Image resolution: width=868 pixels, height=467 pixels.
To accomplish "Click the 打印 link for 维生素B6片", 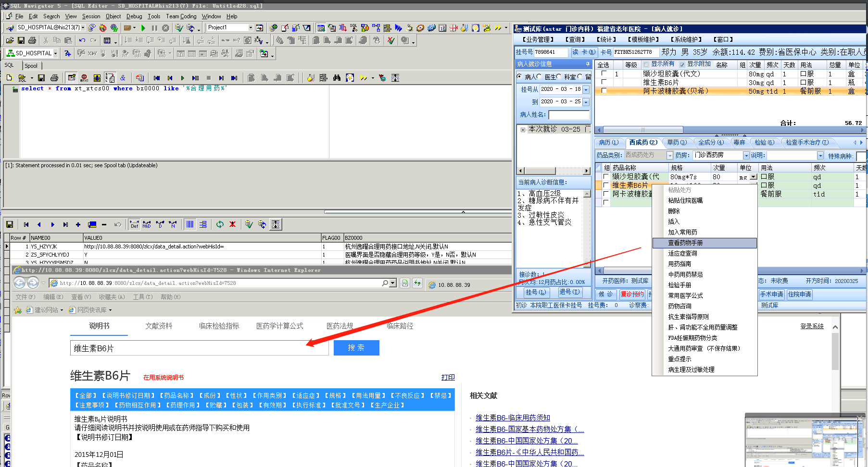I will [x=448, y=377].
